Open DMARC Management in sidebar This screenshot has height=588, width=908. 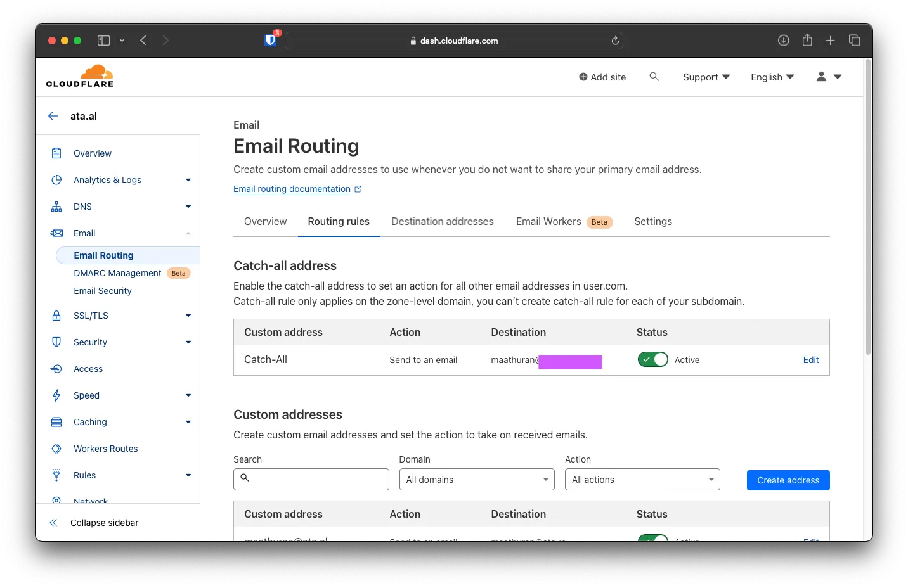pos(117,273)
